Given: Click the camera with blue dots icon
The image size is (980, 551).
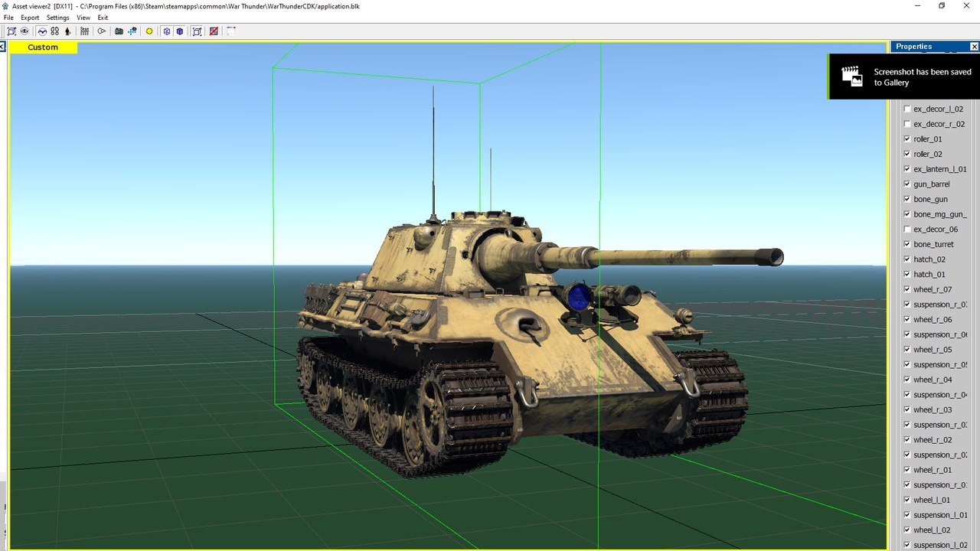Looking at the screenshot, I should pos(132,31).
